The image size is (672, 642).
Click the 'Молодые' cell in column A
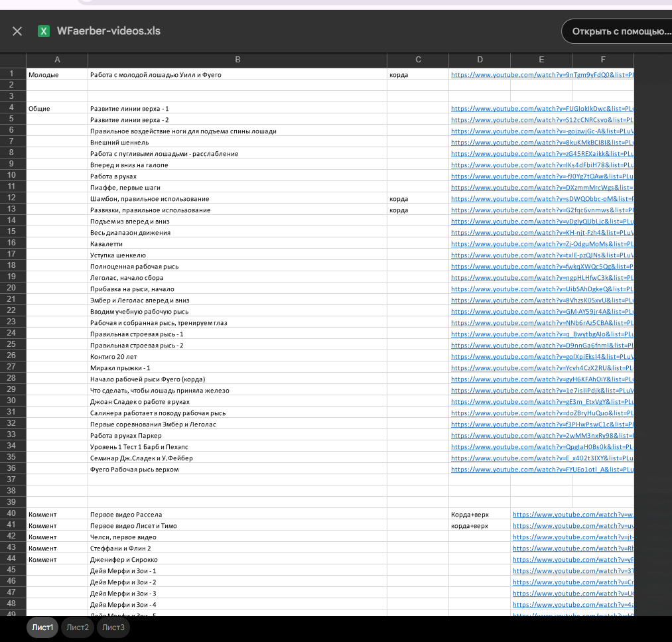click(57, 74)
